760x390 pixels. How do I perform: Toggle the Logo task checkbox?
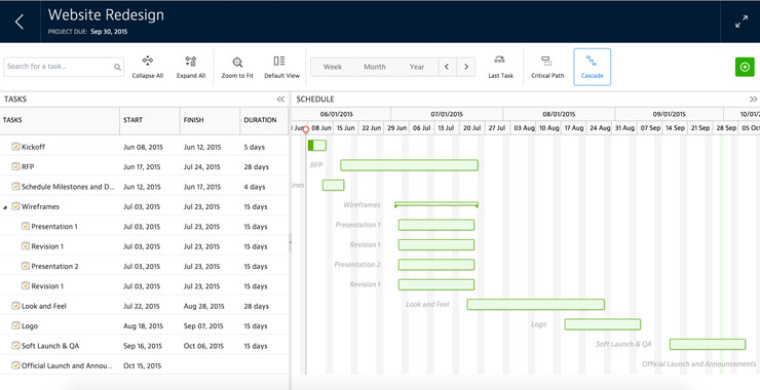16,326
